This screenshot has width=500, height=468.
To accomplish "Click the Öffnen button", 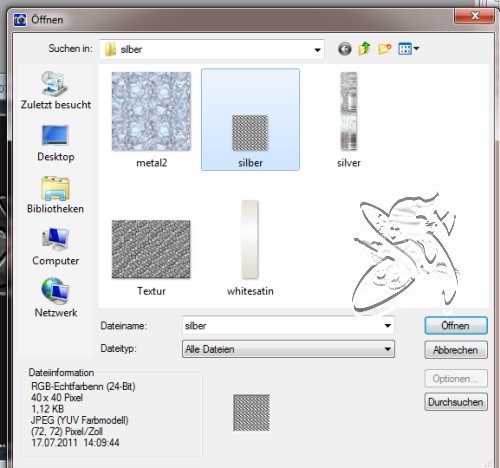I will point(456,325).
